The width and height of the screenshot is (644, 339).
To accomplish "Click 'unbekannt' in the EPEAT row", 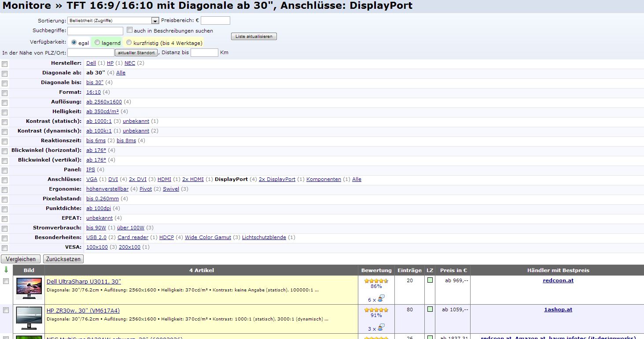I will pyautogui.click(x=99, y=218).
